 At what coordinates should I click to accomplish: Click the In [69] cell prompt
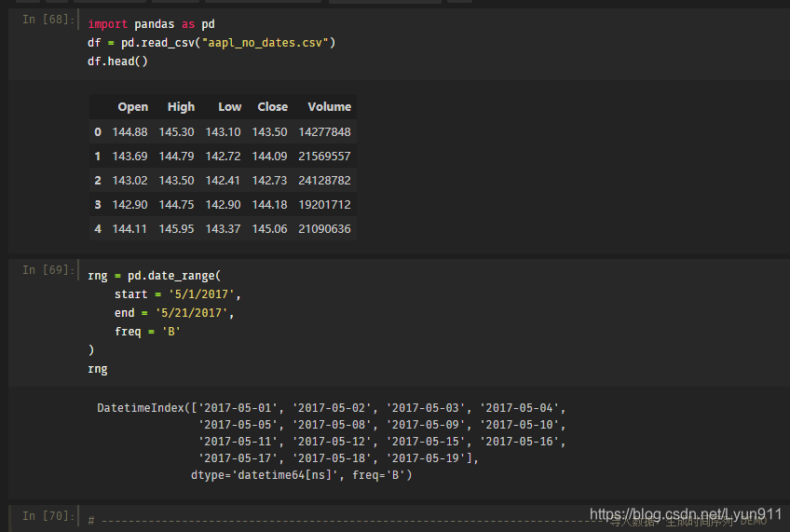[48, 270]
